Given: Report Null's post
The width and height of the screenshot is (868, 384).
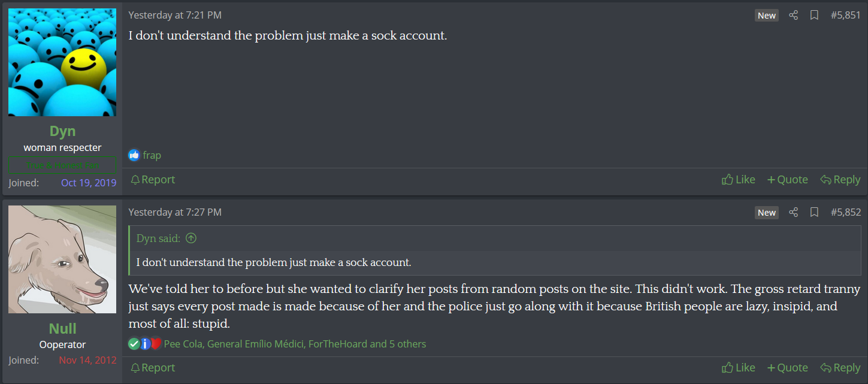Looking at the screenshot, I should tap(153, 368).
